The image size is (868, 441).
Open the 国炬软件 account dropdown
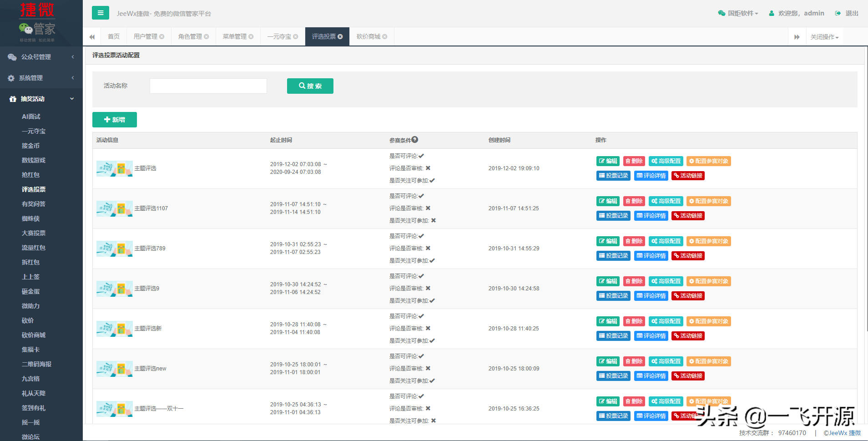(738, 13)
